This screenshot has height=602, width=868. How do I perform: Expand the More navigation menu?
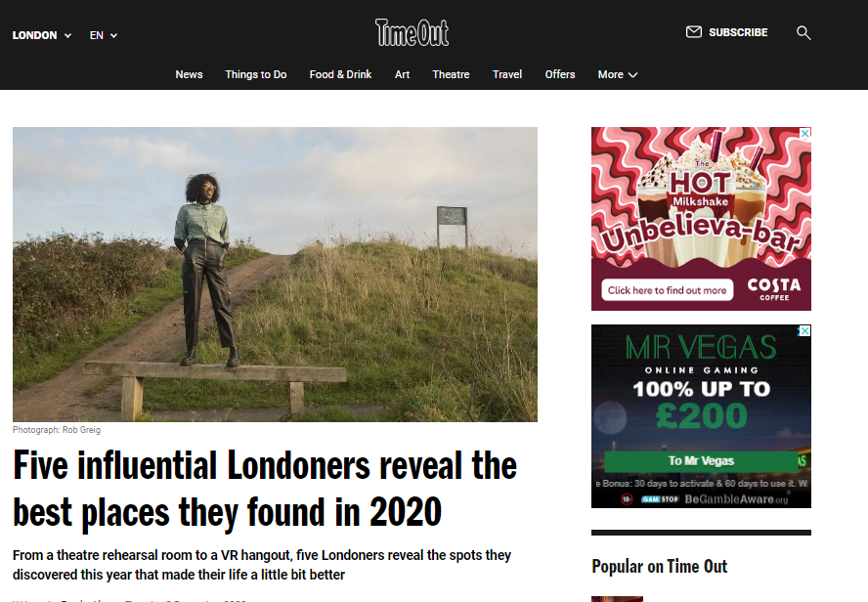coord(617,74)
